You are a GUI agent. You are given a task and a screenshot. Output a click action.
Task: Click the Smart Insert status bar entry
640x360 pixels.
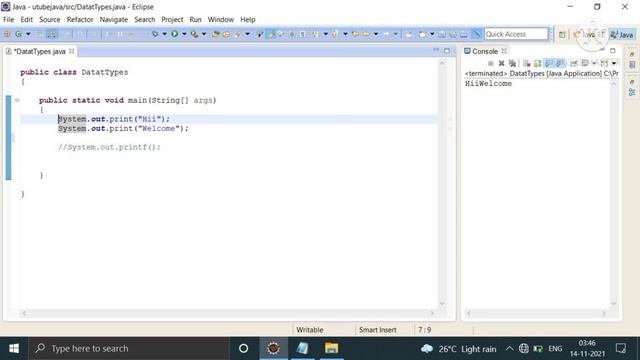378,330
